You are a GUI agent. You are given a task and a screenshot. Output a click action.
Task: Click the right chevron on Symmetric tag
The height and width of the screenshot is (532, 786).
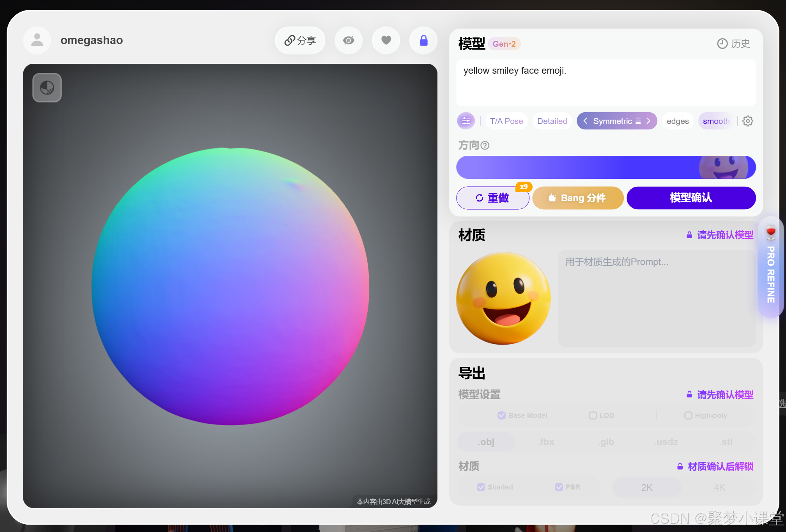pyautogui.click(x=648, y=121)
